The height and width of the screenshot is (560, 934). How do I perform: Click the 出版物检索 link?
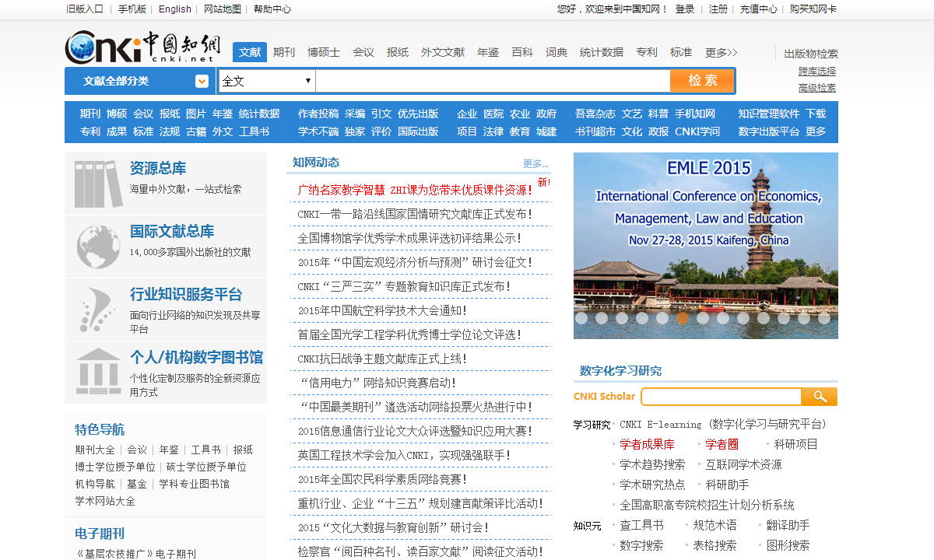[x=811, y=54]
